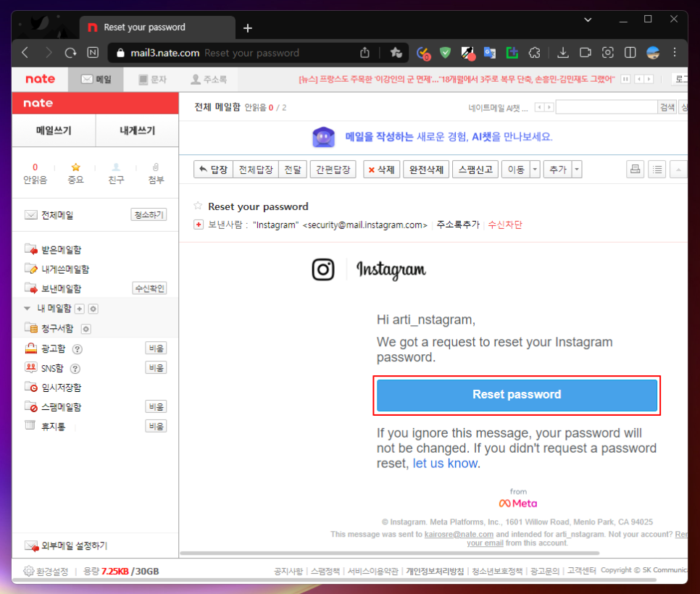Screen dimensions: 700x594
Task: Click the 주소록추가 link
Action: [457, 225]
